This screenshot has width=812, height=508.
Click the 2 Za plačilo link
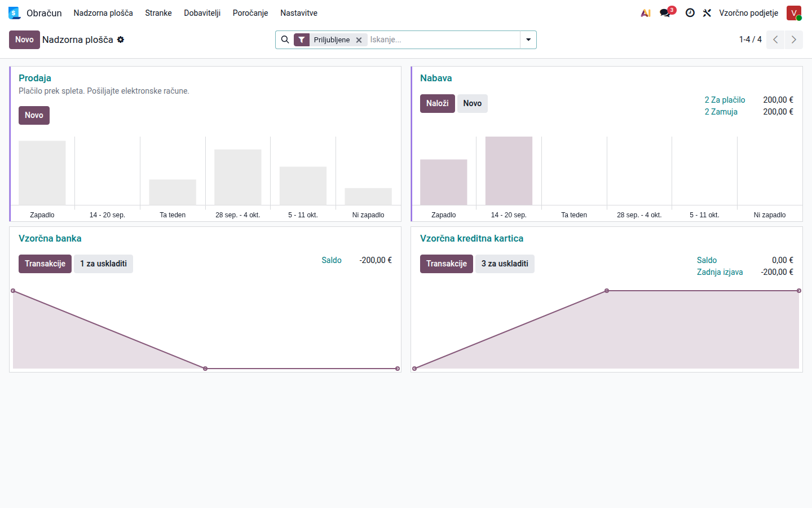pyautogui.click(x=725, y=100)
